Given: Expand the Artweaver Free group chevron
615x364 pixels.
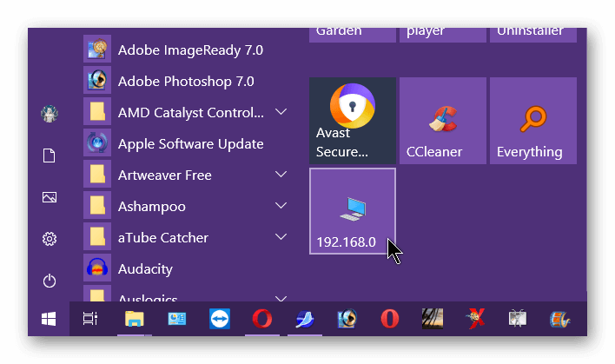Looking at the screenshot, I should (281, 174).
